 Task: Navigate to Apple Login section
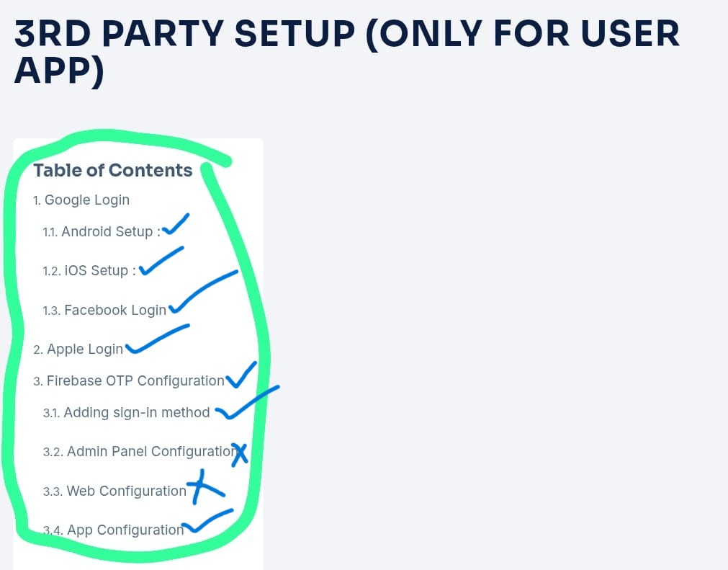(78, 349)
